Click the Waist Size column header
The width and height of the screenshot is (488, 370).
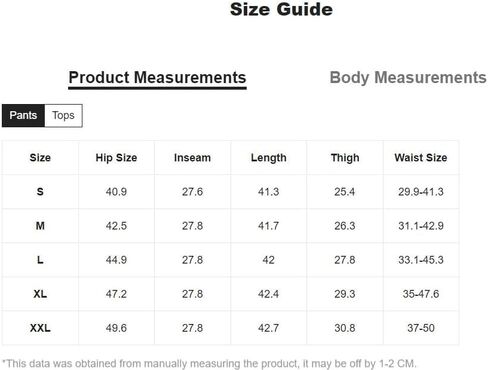tap(421, 158)
